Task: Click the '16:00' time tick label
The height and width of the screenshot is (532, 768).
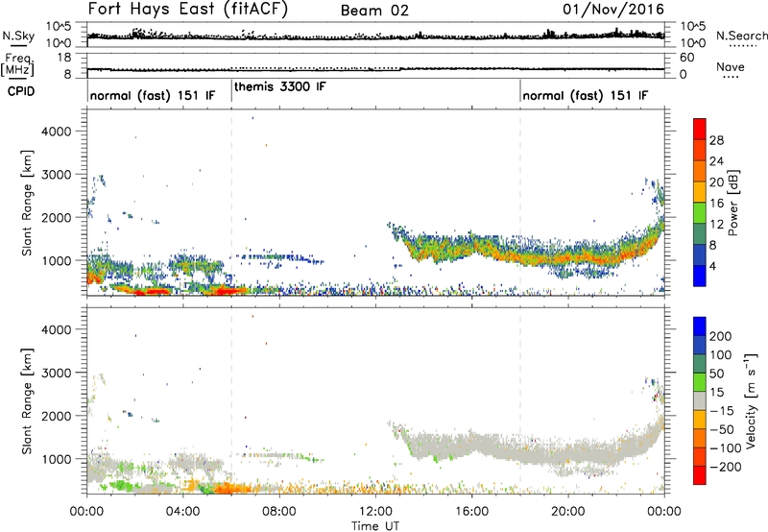Action: pyautogui.click(x=471, y=512)
